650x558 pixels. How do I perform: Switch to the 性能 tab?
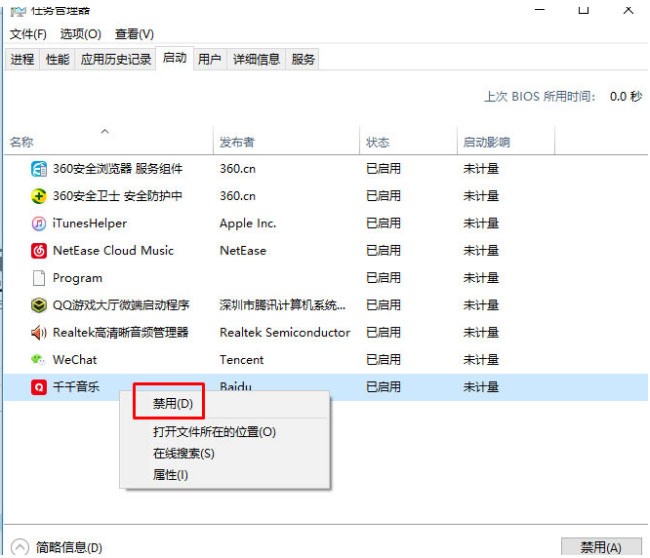pos(57,59)
